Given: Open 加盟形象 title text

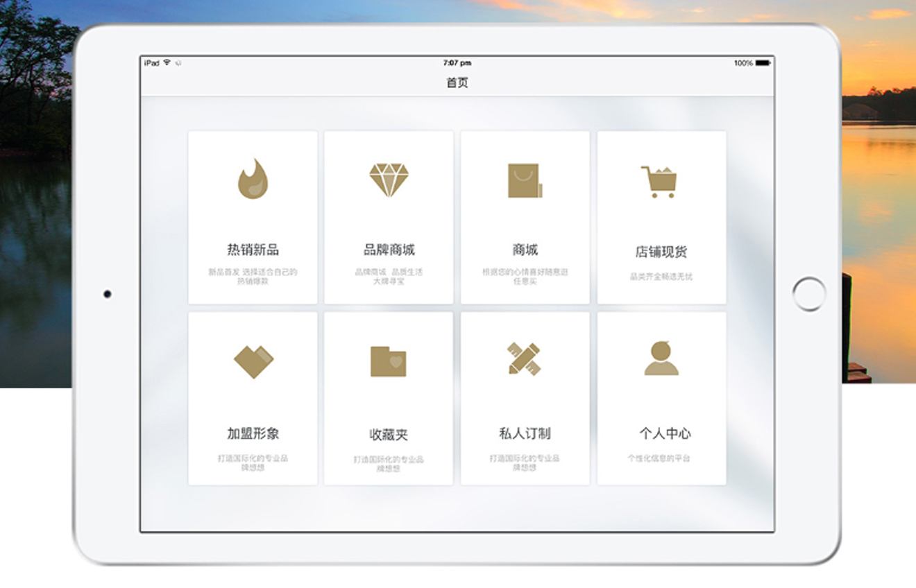Looking at the screenshot, I should [x=253, y=433].
